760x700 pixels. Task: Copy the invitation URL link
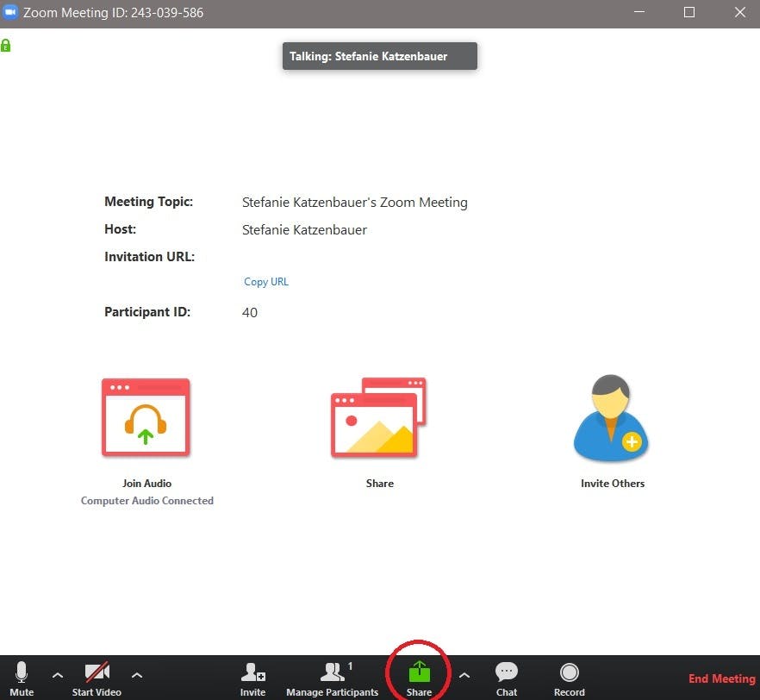coord(266,282)
